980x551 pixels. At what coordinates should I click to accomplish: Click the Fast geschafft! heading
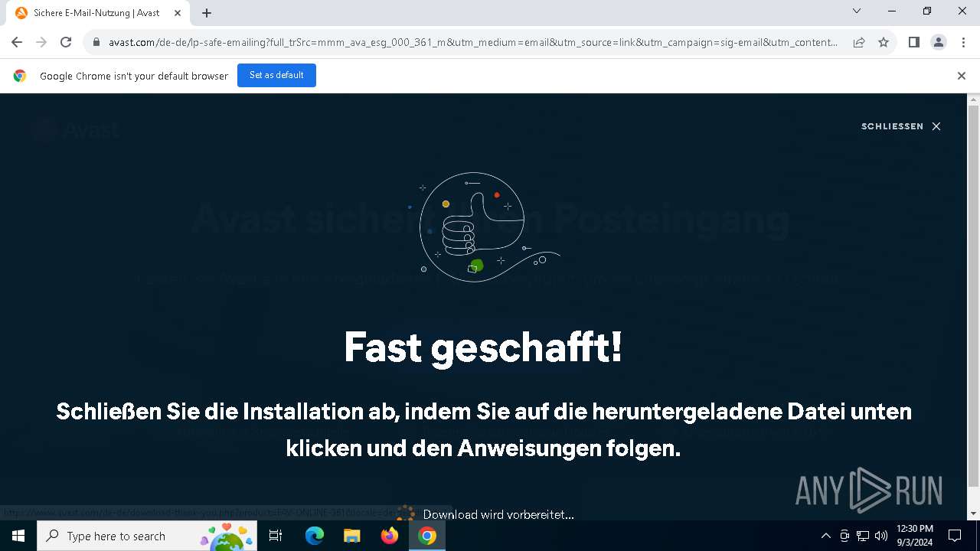pyautogui.click(x=483, y=347)
